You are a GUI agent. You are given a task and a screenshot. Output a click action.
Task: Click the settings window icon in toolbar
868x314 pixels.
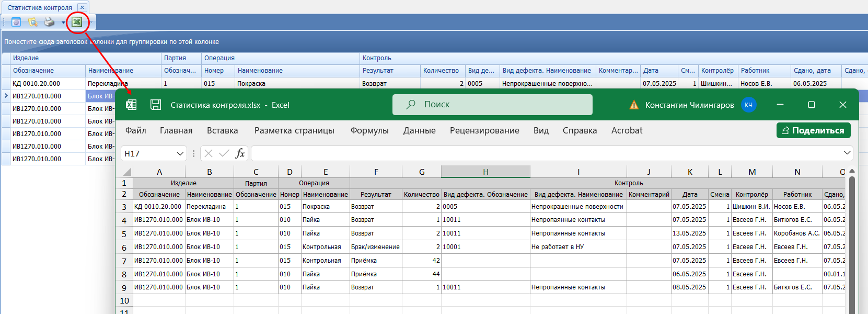pyautogui.click(x=16, y=22)
